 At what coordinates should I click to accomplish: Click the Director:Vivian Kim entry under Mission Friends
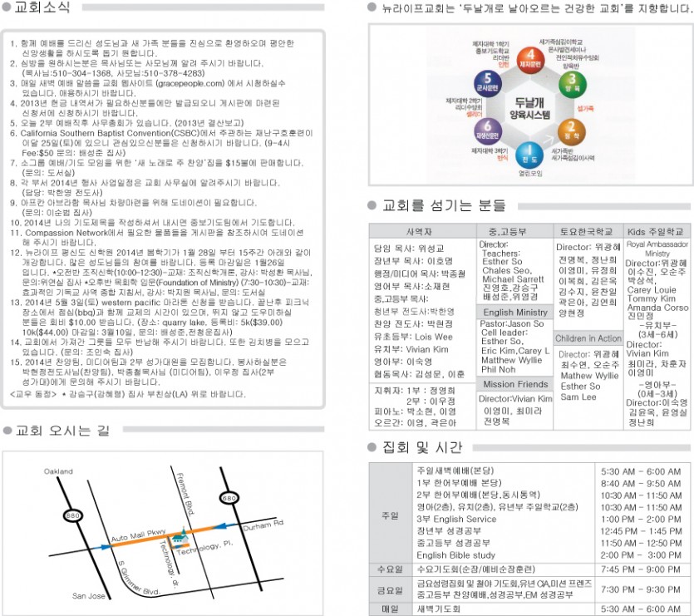click(515, 398)
